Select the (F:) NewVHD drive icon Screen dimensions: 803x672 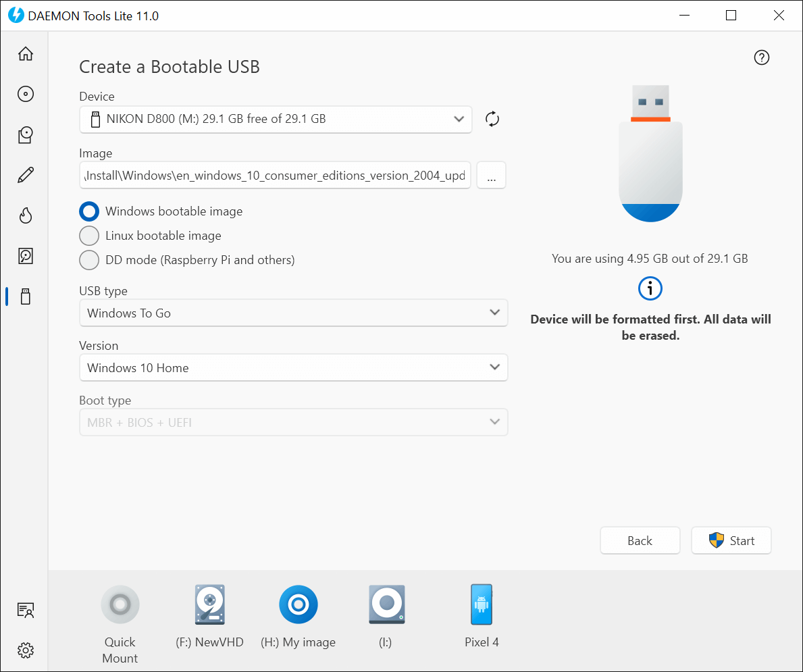pyautogui.click(x=209, y=604)
